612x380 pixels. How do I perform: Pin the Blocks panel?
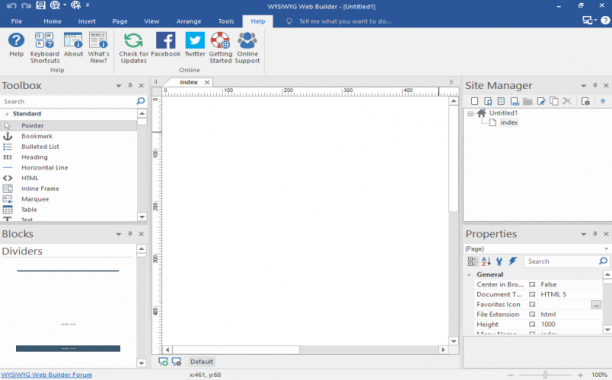coord(130,234)
